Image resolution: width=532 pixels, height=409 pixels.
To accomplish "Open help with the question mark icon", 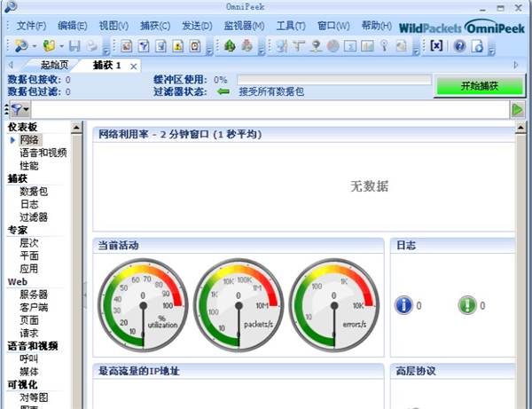I will click(x=459, y=45).
